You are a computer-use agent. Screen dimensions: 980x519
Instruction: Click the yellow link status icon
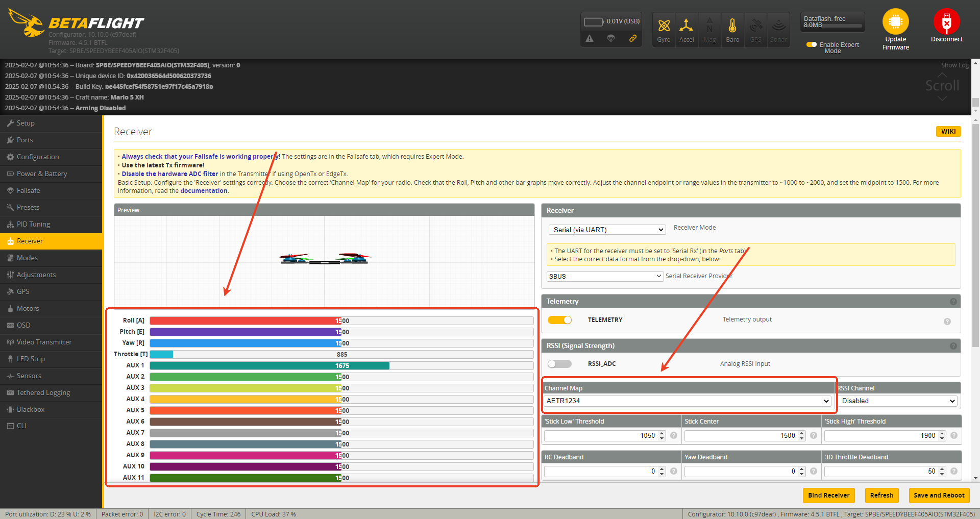pos(633,38)
